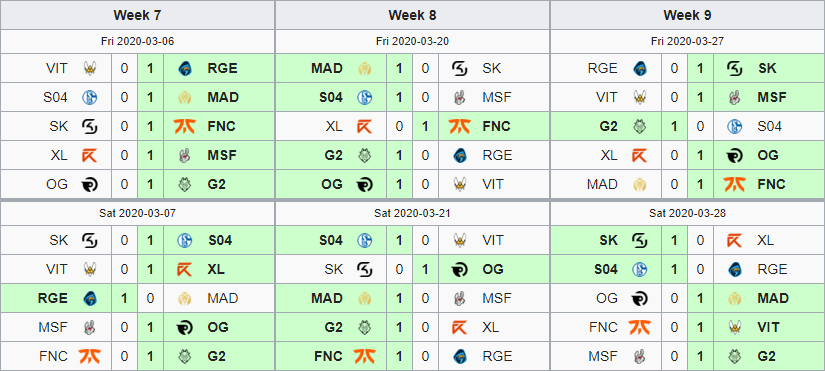This screenshot has height=371, width=825.
Task: Click the Schalke 04 logo in Week 8 S04–MSF match
Action: [x=365, y=97]
